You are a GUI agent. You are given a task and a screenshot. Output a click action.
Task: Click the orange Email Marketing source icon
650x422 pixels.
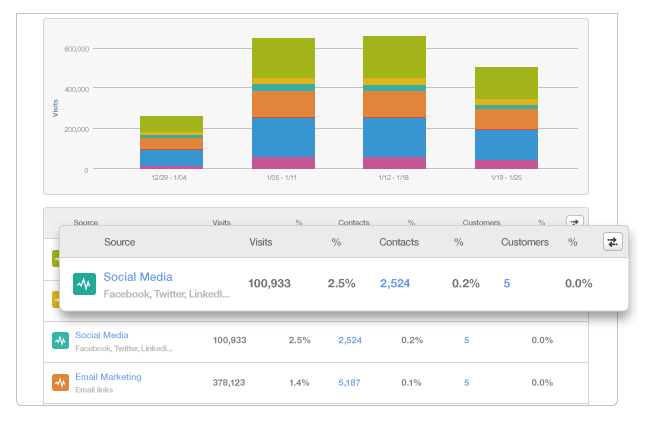point(60,383)
